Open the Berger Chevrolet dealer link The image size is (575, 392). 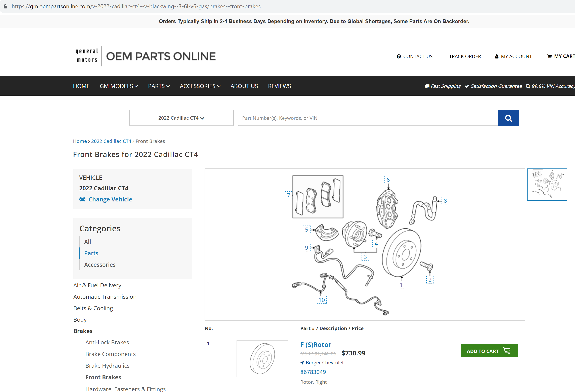pos(325,363)
